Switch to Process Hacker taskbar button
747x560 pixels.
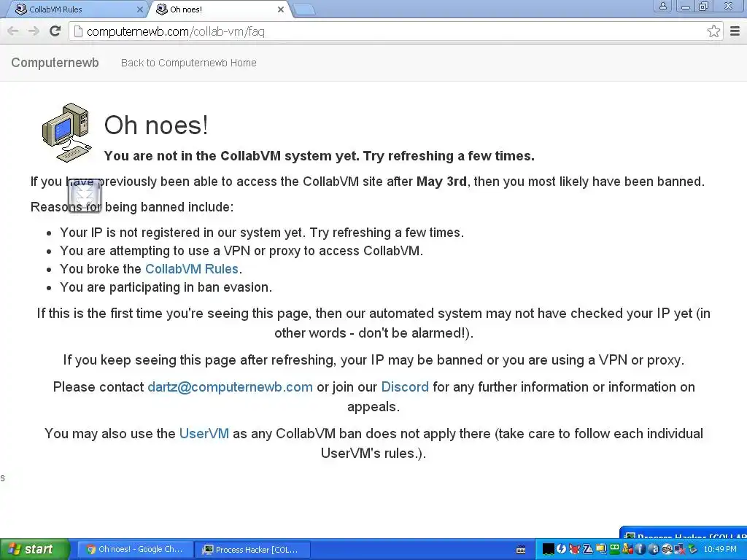(253, 550)
